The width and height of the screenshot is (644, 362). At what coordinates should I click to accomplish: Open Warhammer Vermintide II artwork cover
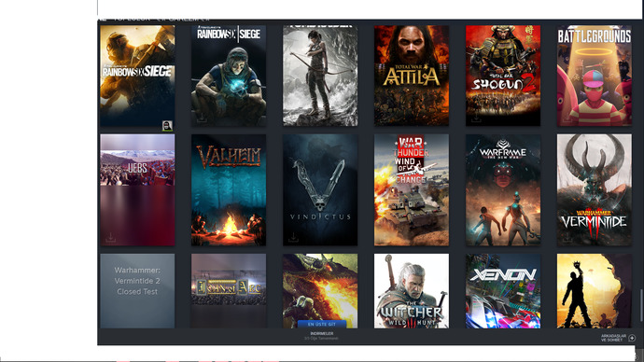(x=595, y=190)
